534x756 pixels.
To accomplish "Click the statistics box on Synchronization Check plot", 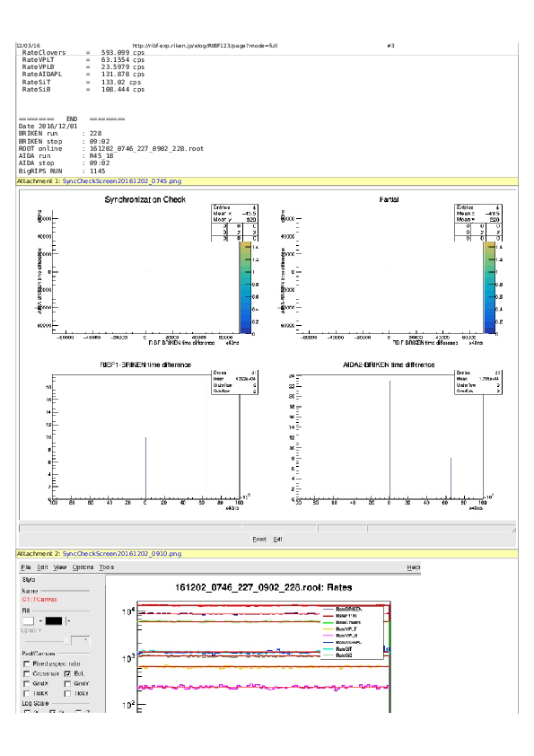I will [x=235, y=223].
